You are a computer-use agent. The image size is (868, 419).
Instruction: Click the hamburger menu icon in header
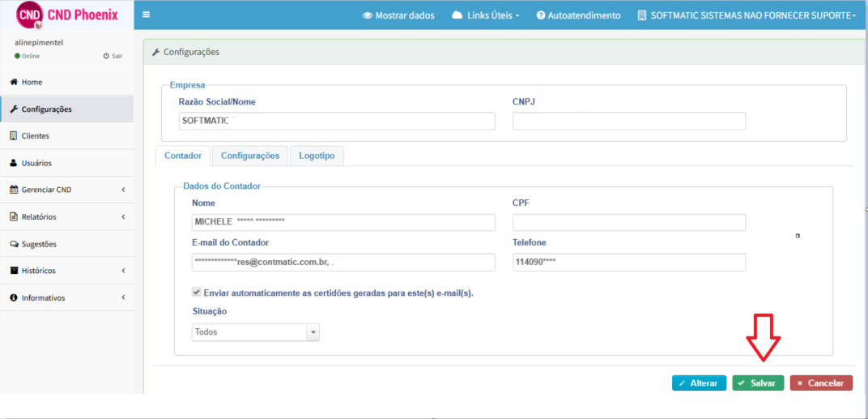(x=146, y=15)
